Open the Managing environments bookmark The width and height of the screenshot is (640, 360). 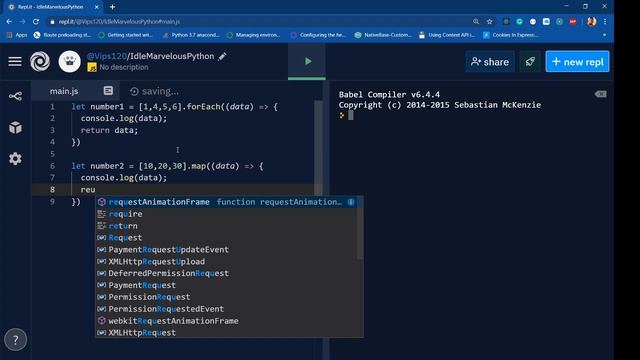(253, 35)
